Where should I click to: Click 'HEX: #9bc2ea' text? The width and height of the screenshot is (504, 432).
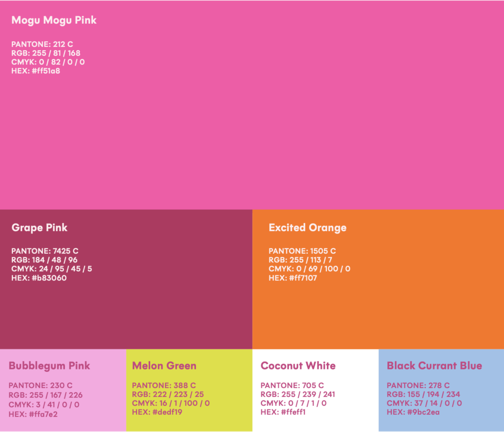[413, 412]
